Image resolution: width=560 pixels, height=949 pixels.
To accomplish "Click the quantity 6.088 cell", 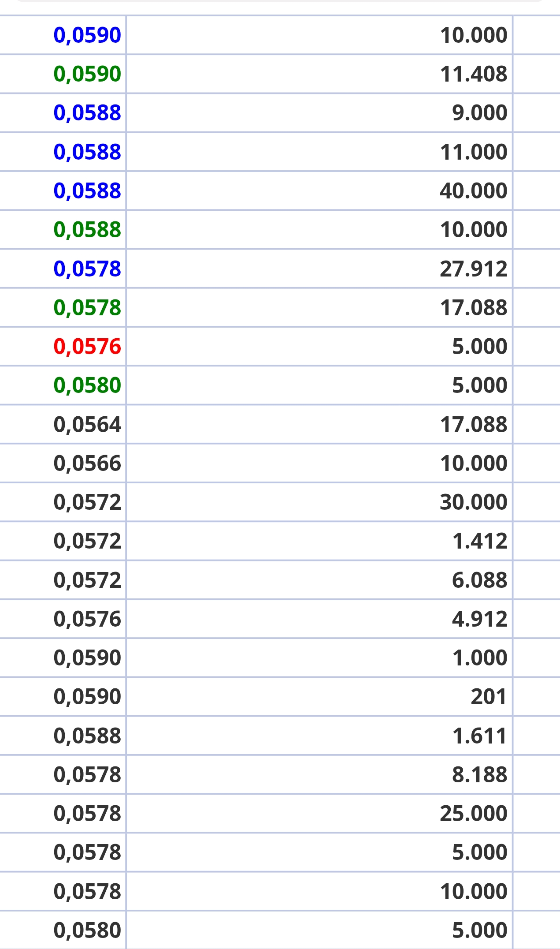I will [x=319, y=580].
